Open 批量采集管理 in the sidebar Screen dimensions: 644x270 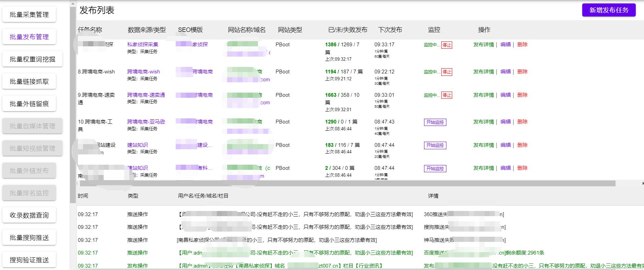(29, 15)
